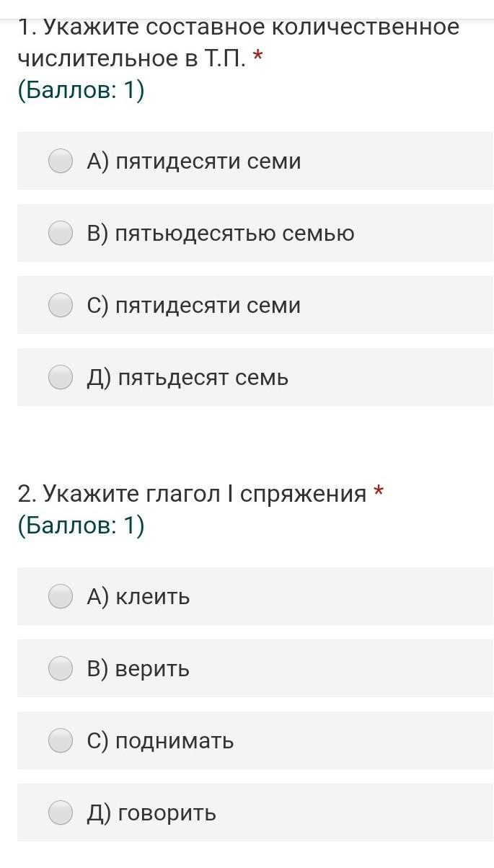Click the '(Баллов: 1)' label under question 2

81,526
